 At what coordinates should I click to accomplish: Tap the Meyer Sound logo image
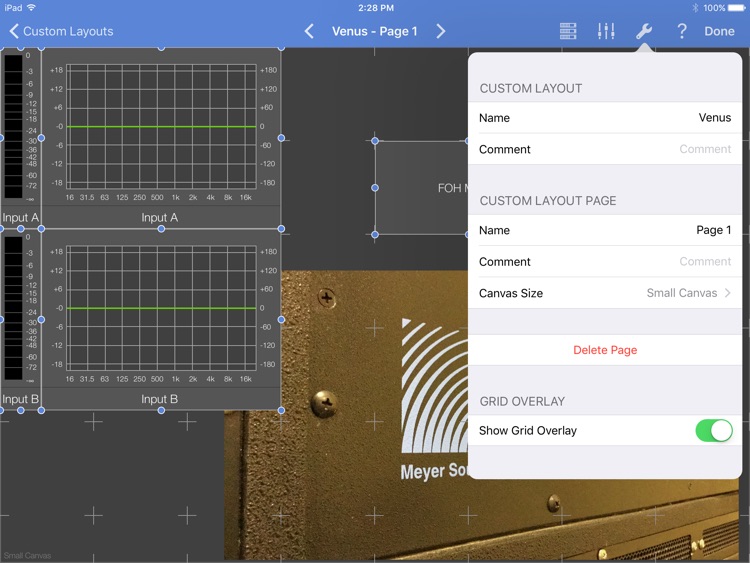[x=434, y=399]
